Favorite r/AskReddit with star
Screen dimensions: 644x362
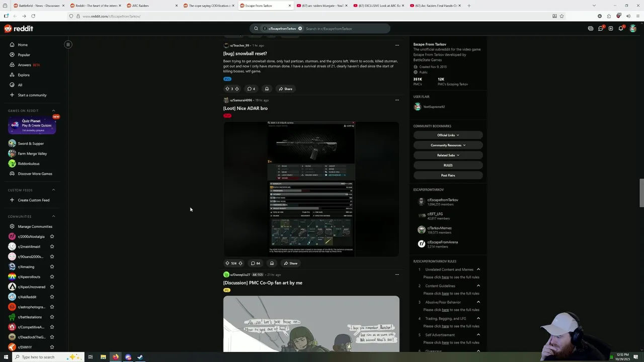(x=52, y=297)
